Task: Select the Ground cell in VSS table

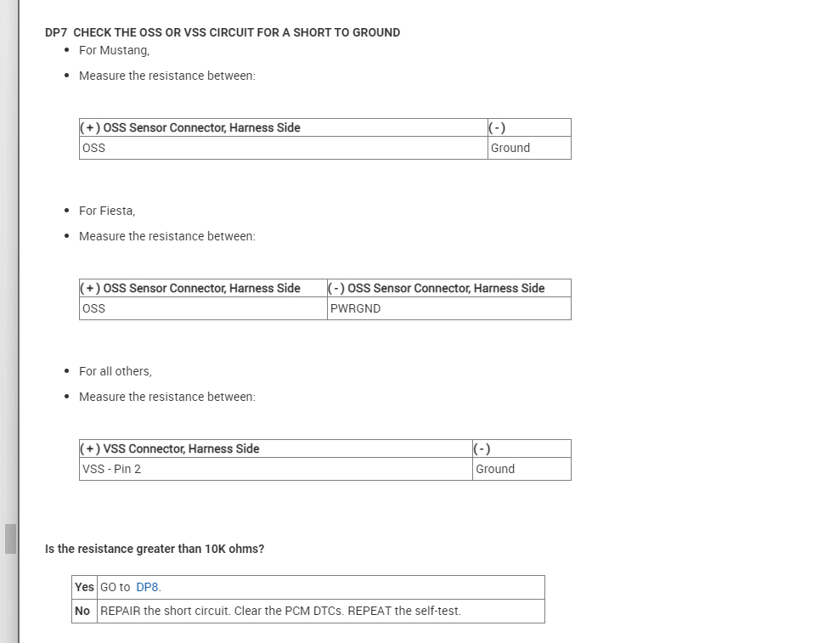Action: coord(495,469)
